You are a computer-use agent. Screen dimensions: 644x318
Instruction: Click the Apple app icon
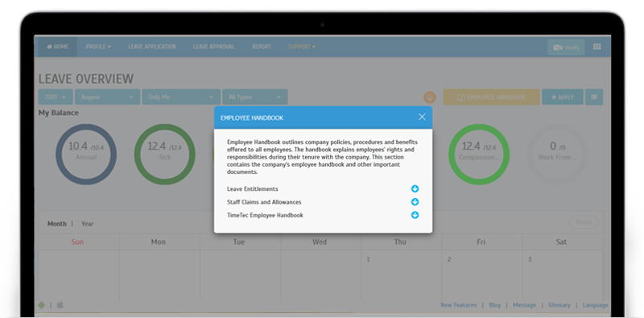coord(60,305)
